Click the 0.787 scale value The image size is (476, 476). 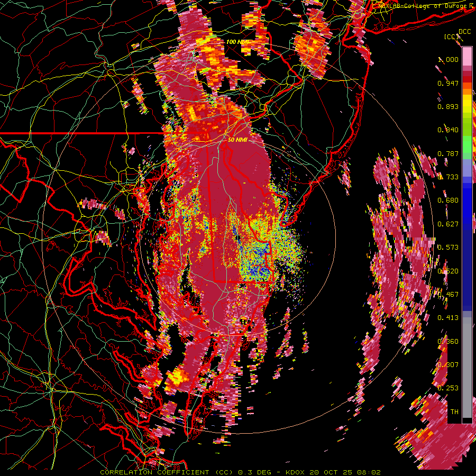pyautogui.click(x=448, y=153)
